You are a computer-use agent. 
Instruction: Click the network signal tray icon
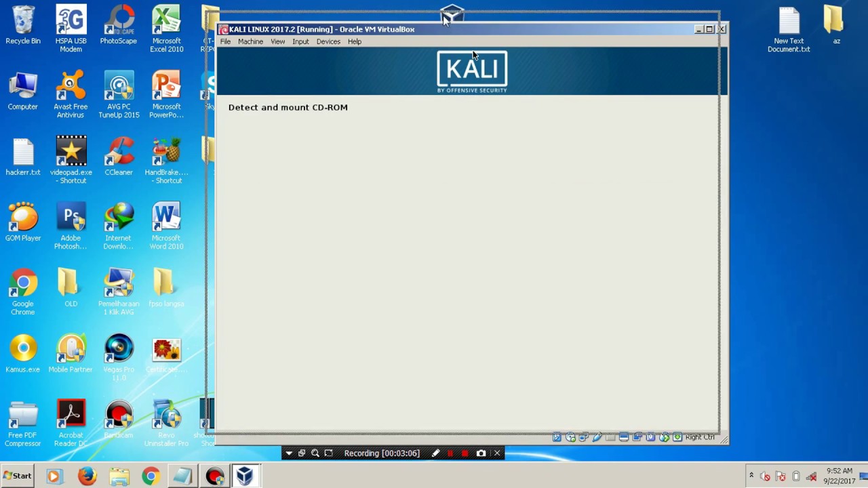tap(811, 476)
